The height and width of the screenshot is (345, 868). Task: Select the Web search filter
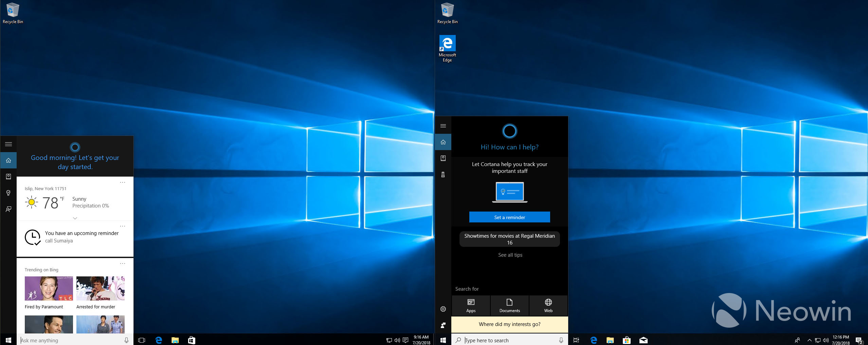click(x=548, y=306)
